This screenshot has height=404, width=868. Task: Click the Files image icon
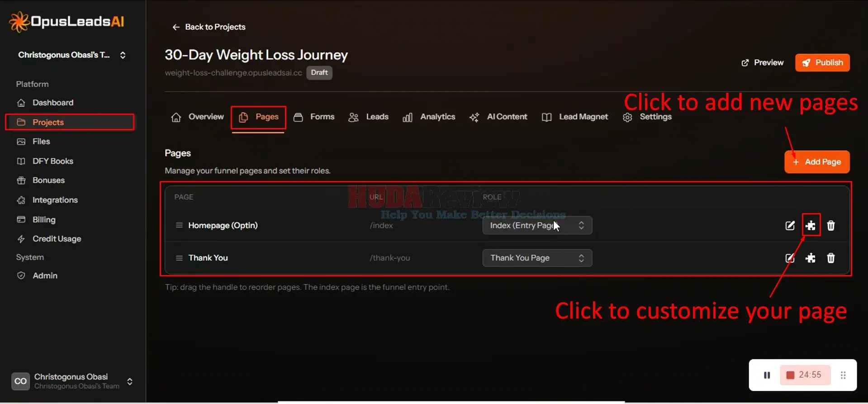(x=21, y=142)
